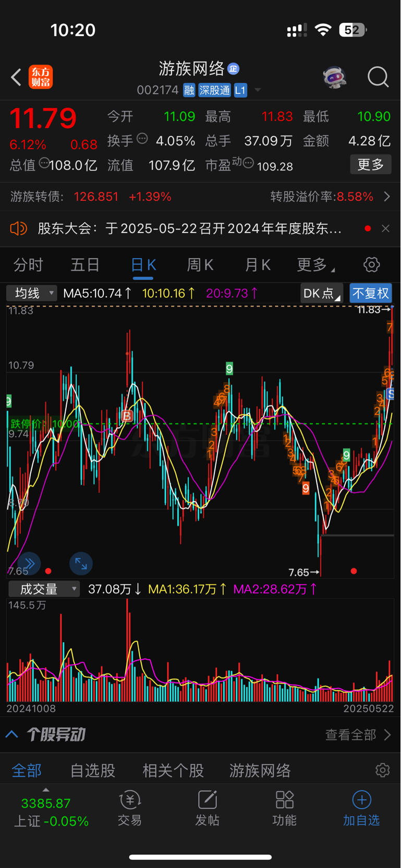The height and width of the screenshot is (868, 401).
Task: Open the 股东大会 announcement text
Action: pyautogui.click(x=190, y=228)
